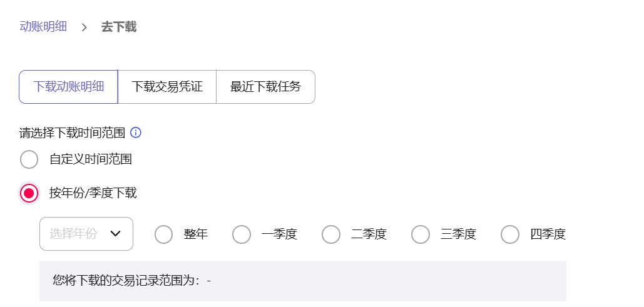Click the 您将下载的交易记录范围为 info box

(303, 281)
